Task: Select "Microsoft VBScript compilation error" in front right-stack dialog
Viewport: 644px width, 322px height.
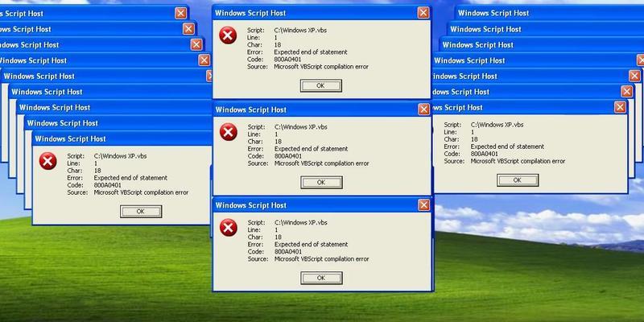Action: click(518, 162)
